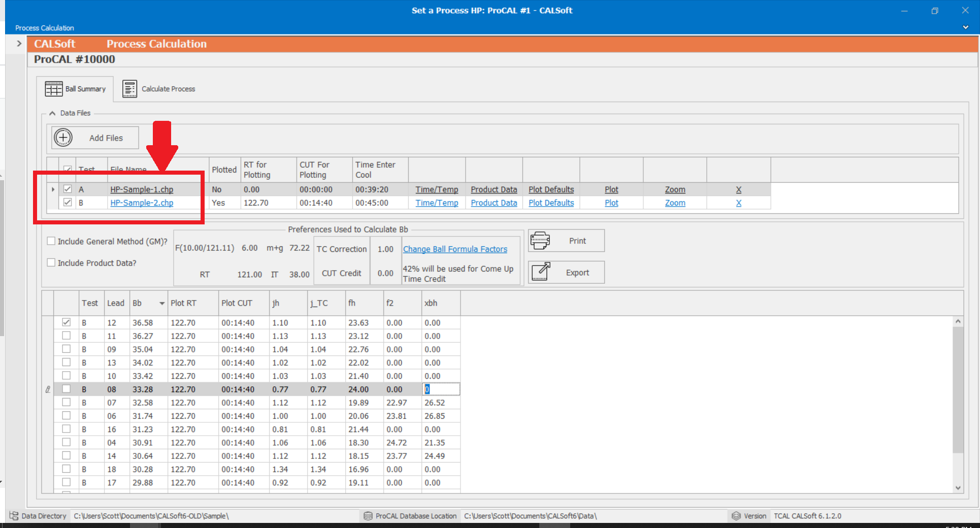Screen dimensions: 980x528
Task: Click the Version layers icon
Action: point(736,516)
